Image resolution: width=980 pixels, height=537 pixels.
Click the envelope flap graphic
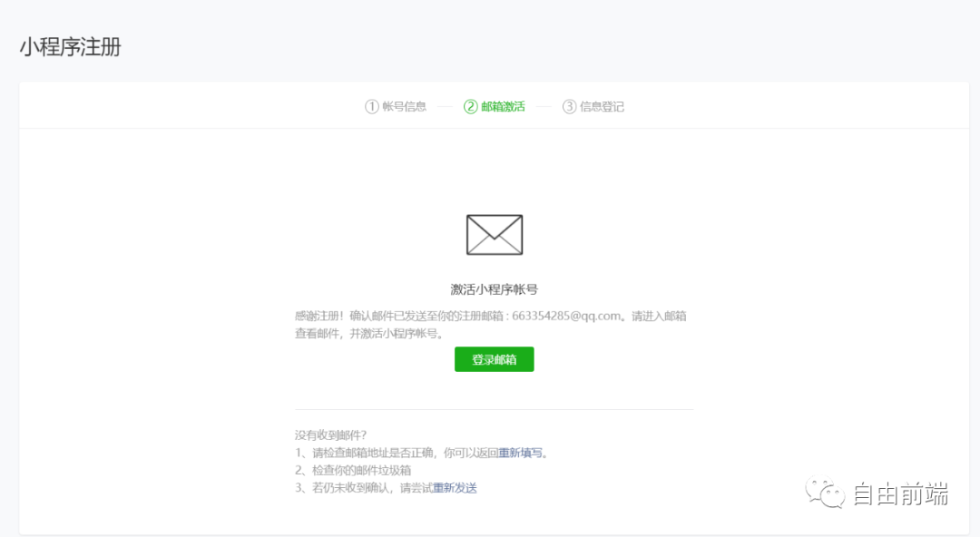coord(494,225)
